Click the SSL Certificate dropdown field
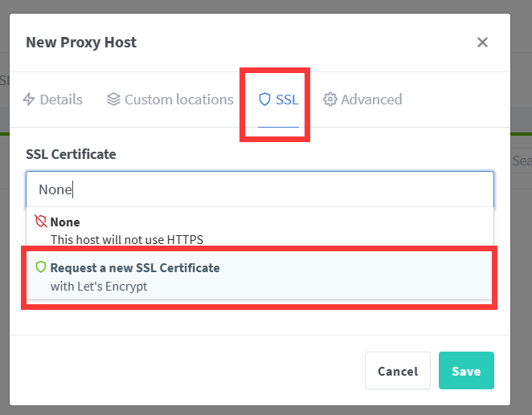532x415 pixels. tap(260, 190)
